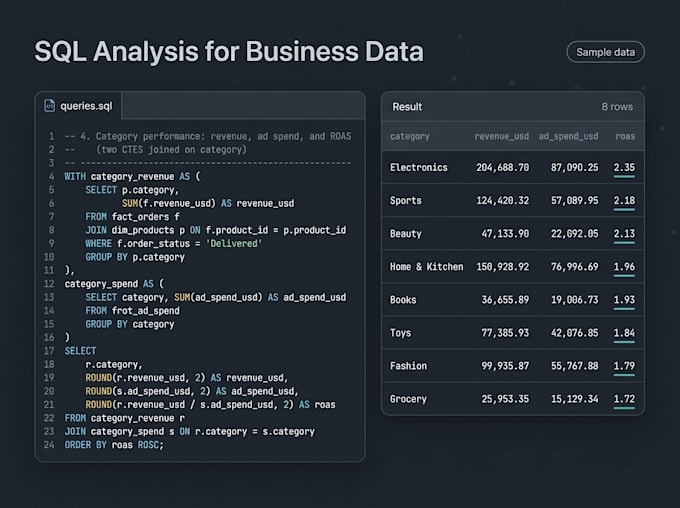Click revenue value 99,935.87
Image resolution: width=680 pixels, height=508 pixels.
point(505,366)
